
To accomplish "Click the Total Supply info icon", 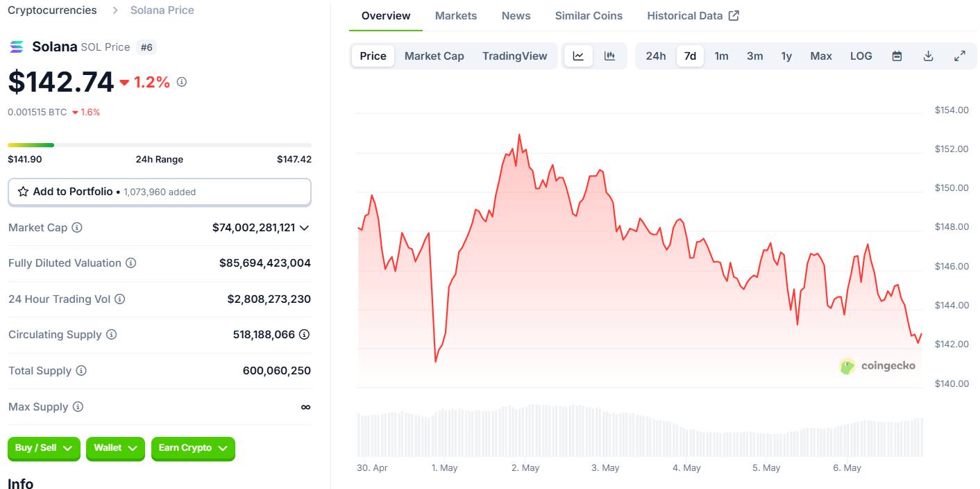I will (x=81, y=371).
